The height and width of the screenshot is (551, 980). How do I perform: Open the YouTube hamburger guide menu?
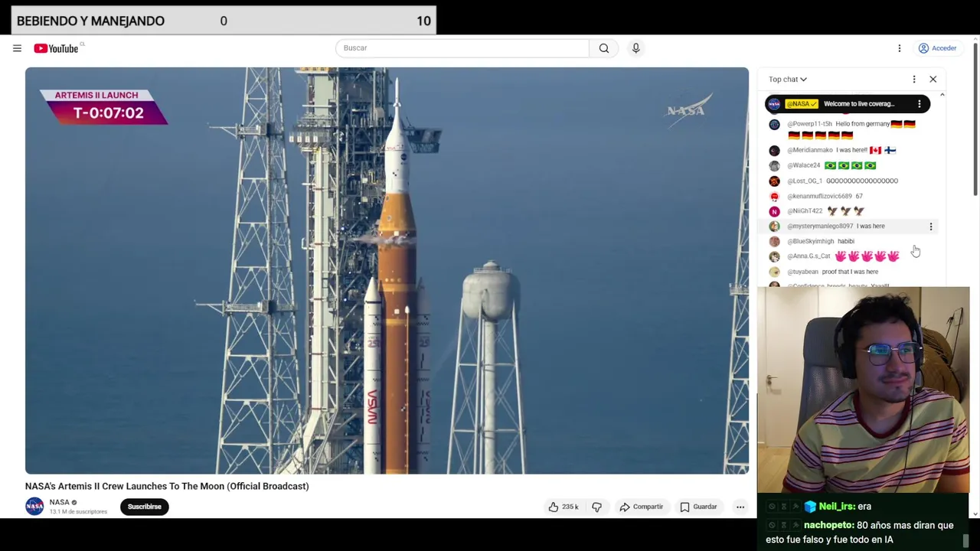[x=17, y=48]
